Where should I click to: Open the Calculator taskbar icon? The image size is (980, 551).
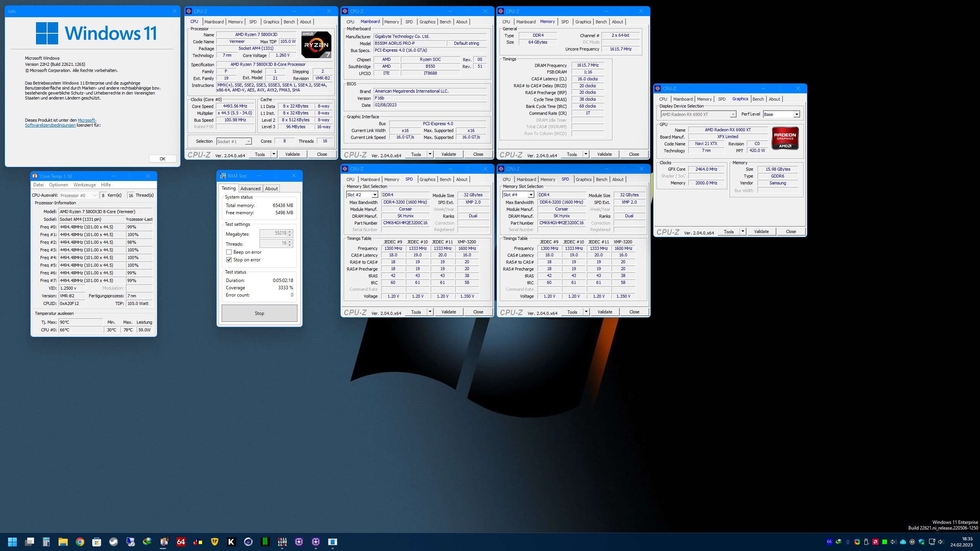46,542
